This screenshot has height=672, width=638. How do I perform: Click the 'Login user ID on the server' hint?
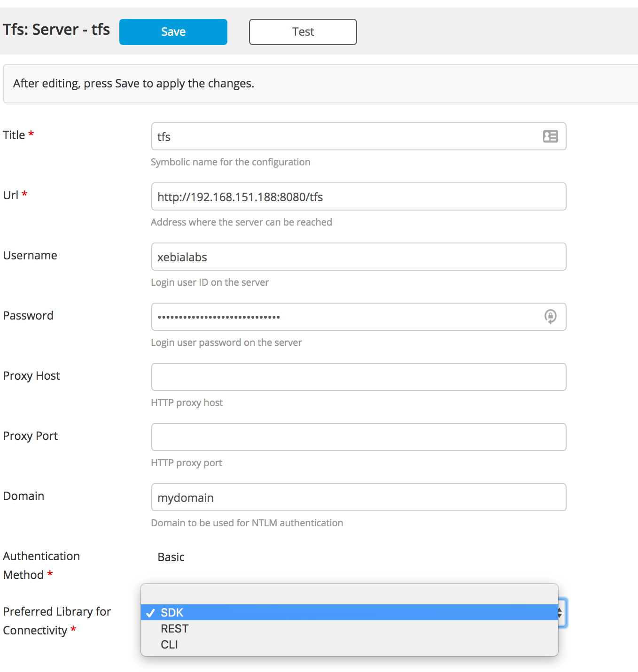click(x=210, y=282)
